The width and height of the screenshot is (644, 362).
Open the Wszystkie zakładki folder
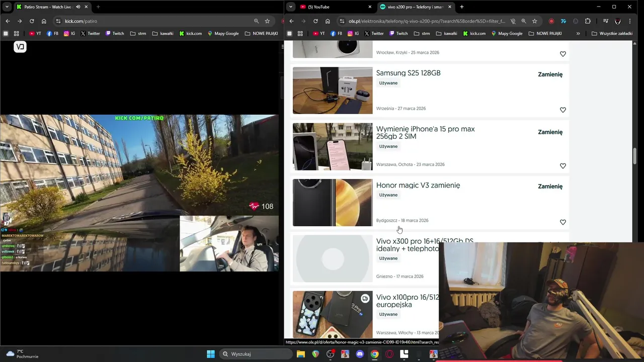tap(612, 34)
